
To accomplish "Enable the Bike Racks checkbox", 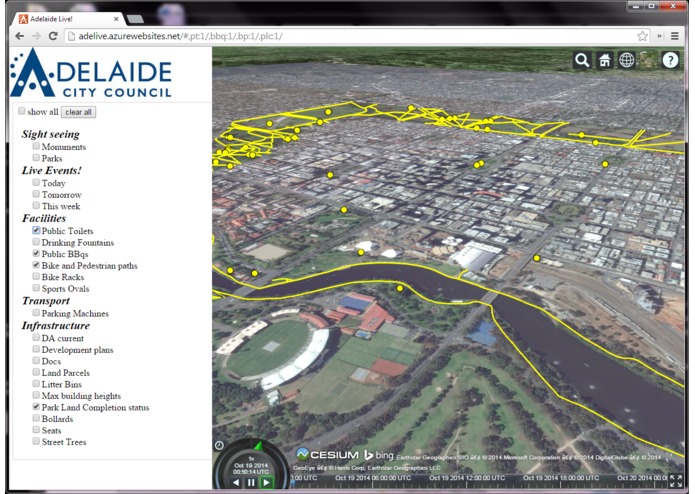I will point(36,276).
